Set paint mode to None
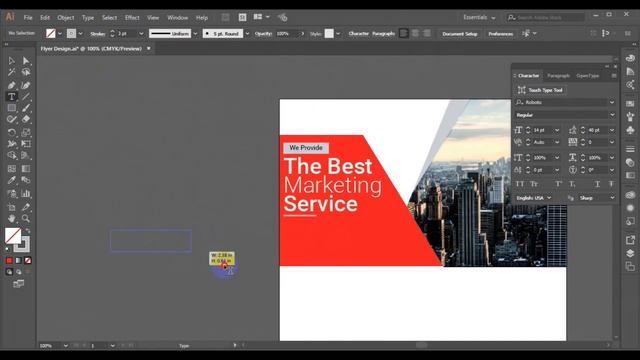 tap(28, 260)
